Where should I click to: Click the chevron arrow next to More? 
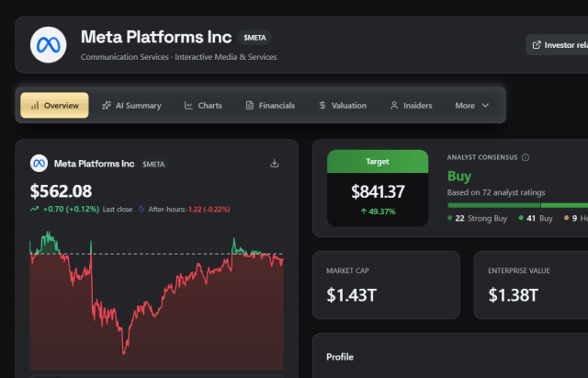[485, 106]
